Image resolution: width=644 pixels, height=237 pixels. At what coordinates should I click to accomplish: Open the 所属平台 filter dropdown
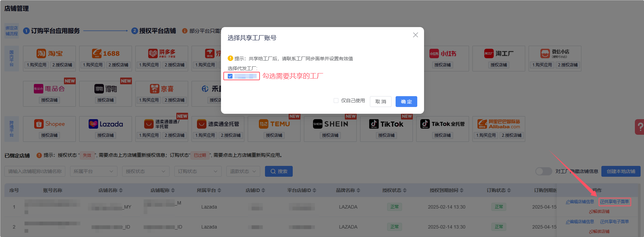tap(94, 171)
